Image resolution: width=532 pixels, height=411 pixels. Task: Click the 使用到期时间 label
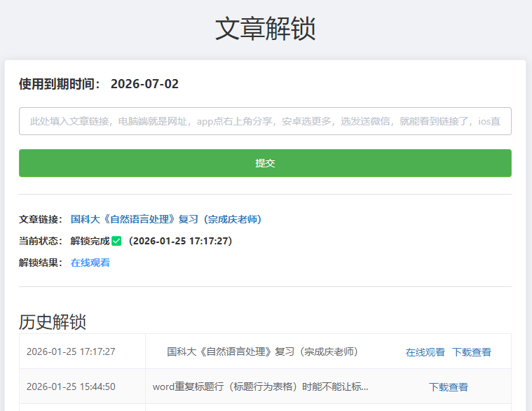(x=60, y=84)
